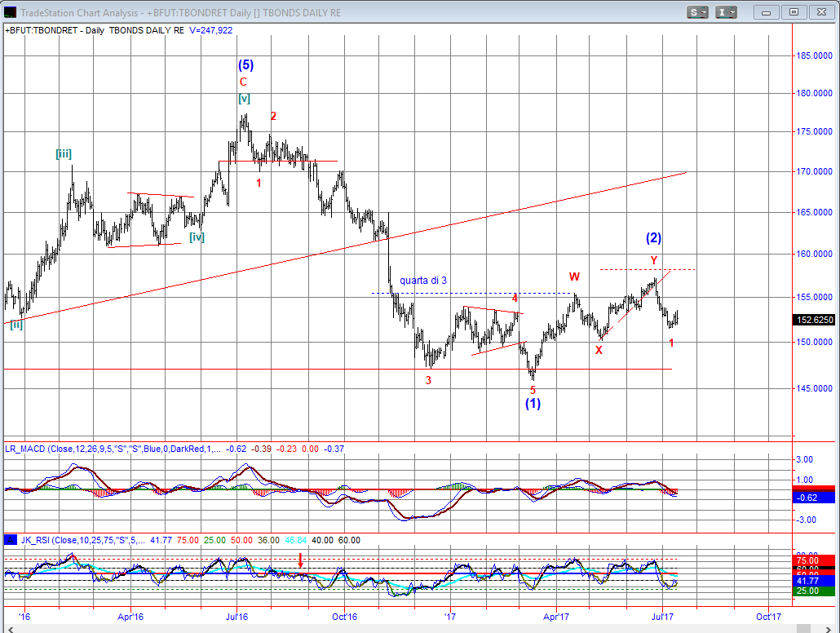Open the S symbol link dropdown
This screenshot has height=633, width=840.
click(x=697, y=12)
